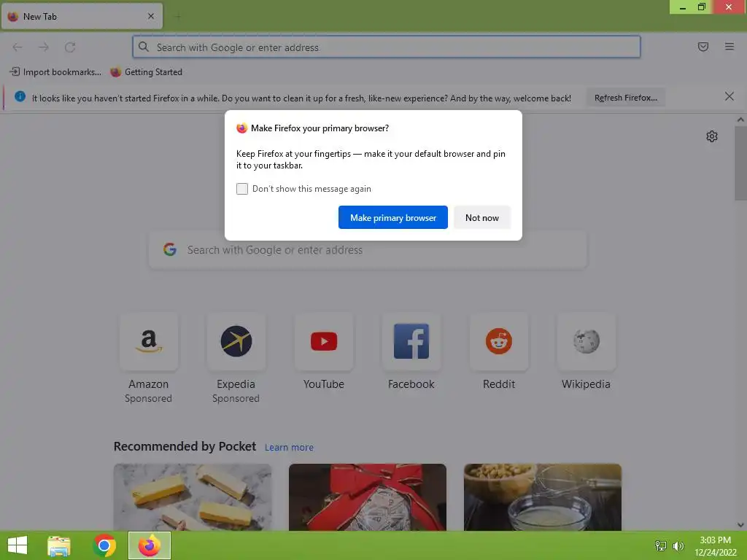Click the browser back arrow

pos(18,47)
